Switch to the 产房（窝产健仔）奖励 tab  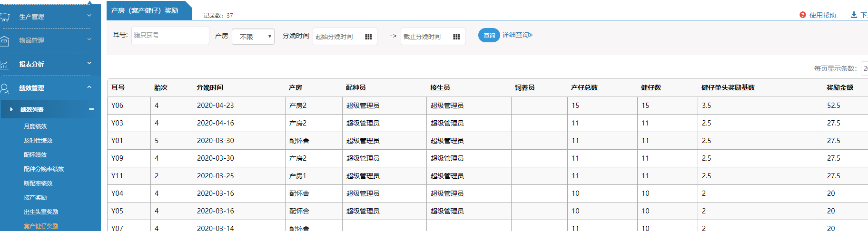[145, 10]
